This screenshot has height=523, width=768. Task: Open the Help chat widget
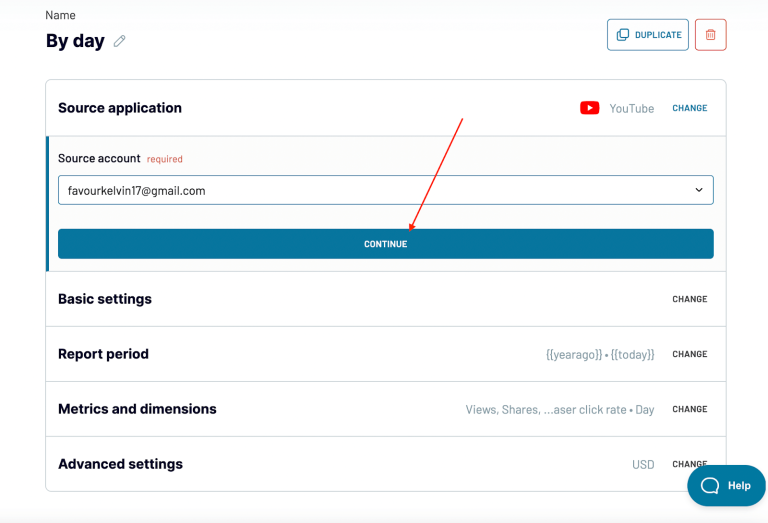point(726,485)
